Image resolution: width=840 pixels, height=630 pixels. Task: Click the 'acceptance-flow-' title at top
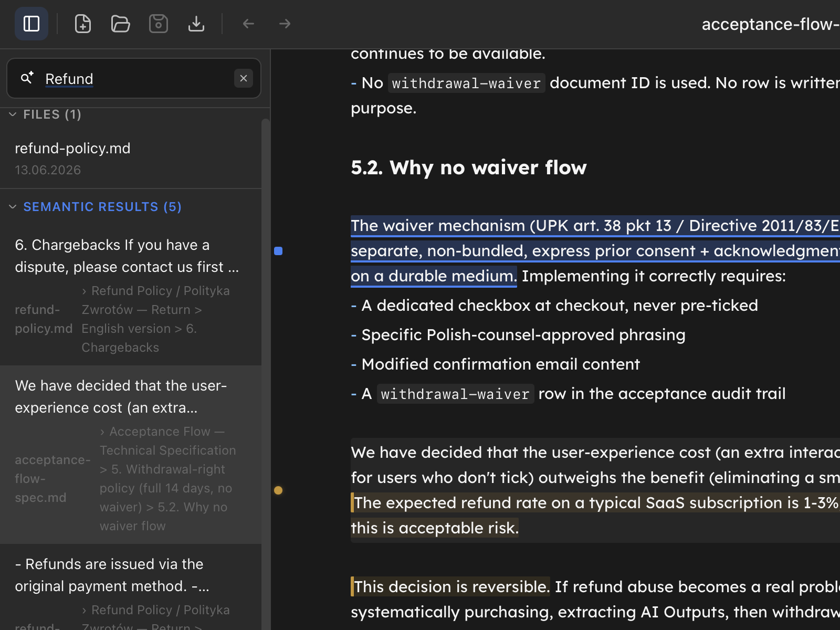pos(770,24)
